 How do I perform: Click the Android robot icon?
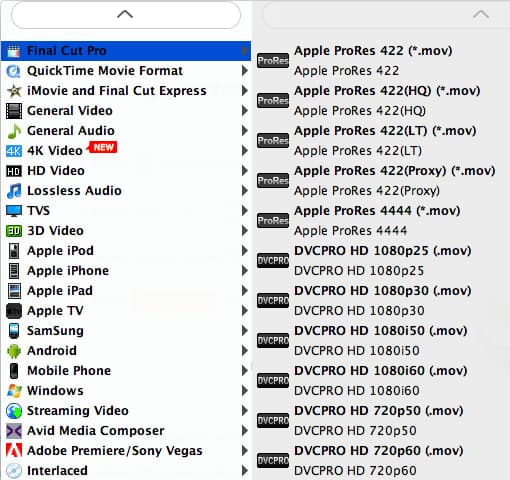pos(14,351)
